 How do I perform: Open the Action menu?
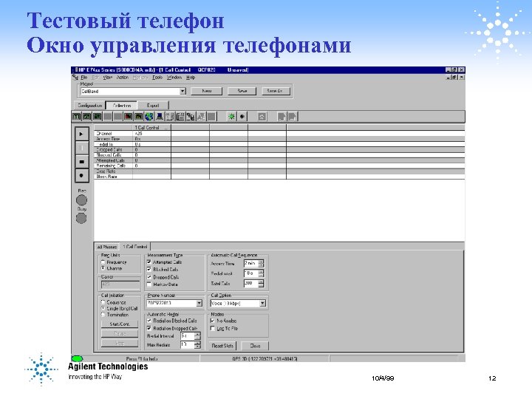[123, 78]
